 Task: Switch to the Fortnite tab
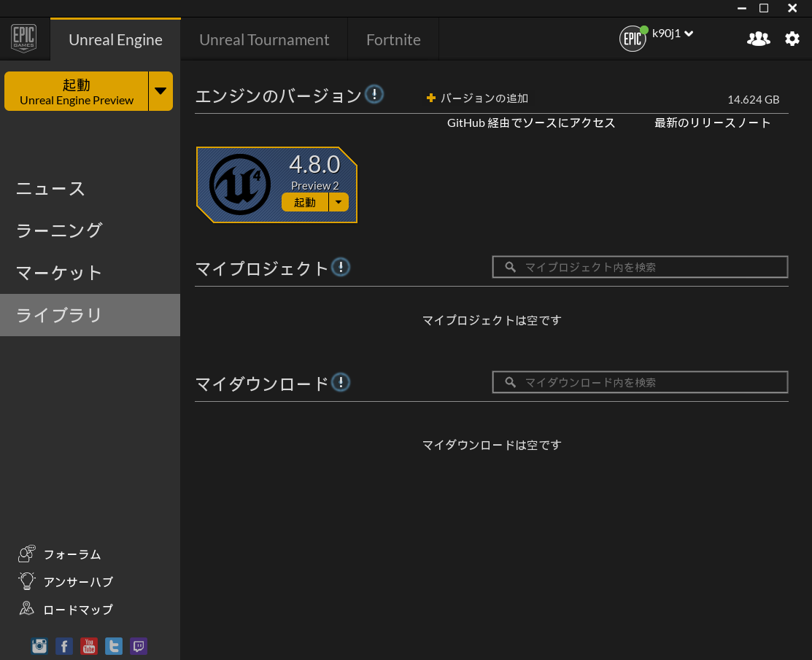click(x=393, y=40)
